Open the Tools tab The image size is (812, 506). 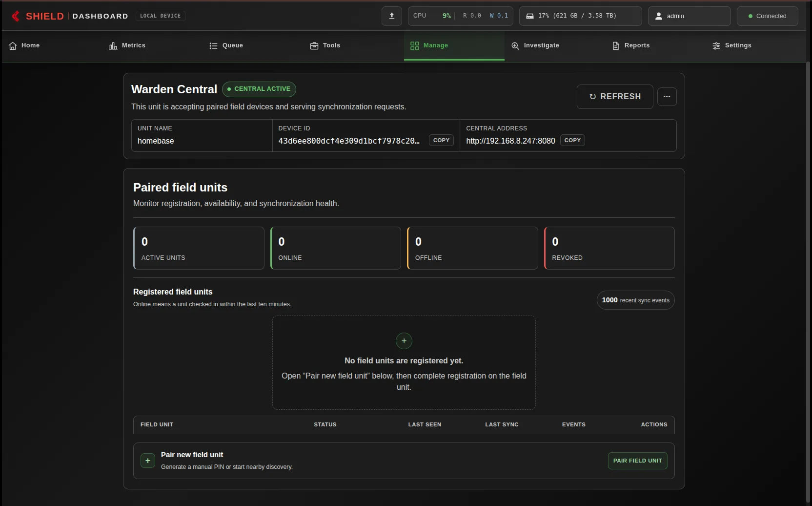354,46
